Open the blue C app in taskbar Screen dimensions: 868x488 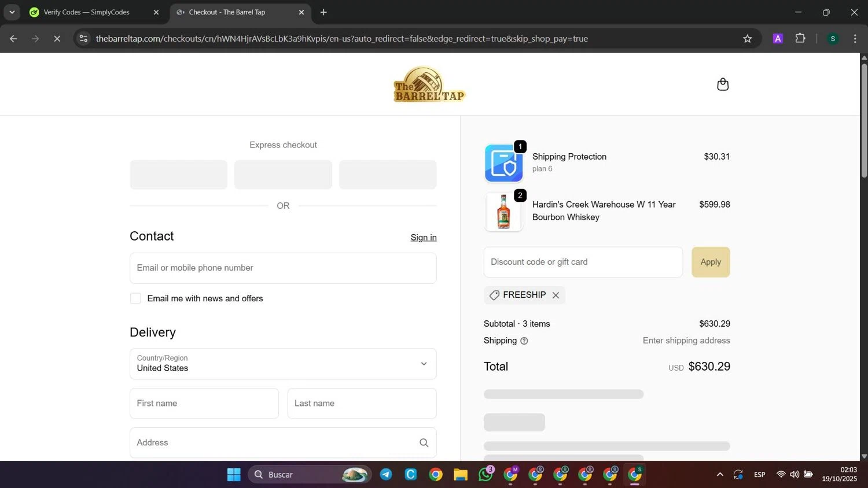click(x=411, y=475)
